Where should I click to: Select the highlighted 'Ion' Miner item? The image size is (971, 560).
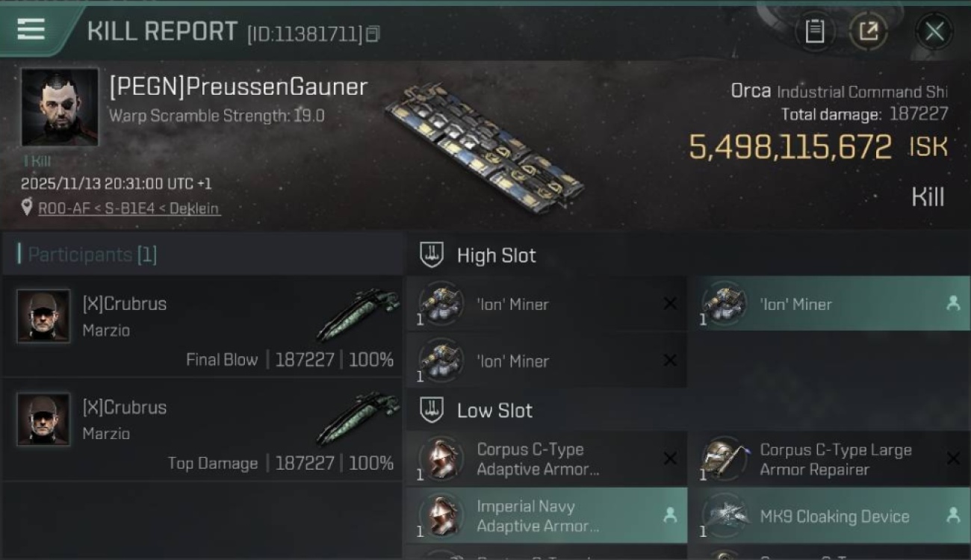[828, 304]
